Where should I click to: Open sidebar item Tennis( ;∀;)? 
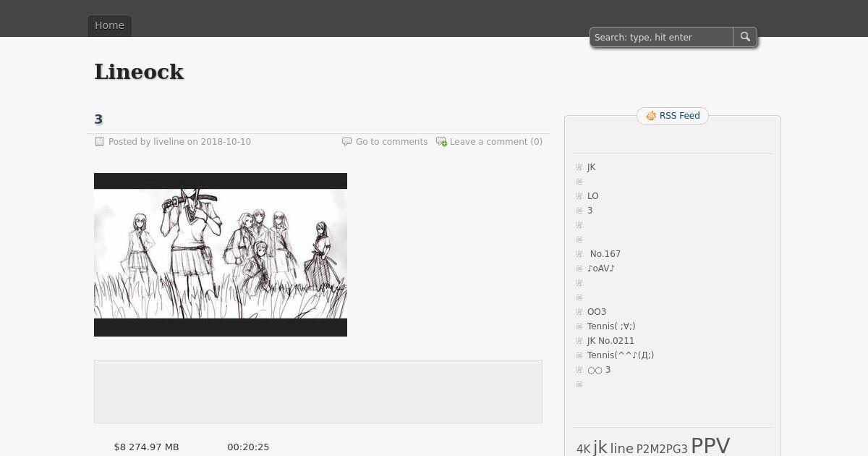pyautogui.click(x=611, y=326)
